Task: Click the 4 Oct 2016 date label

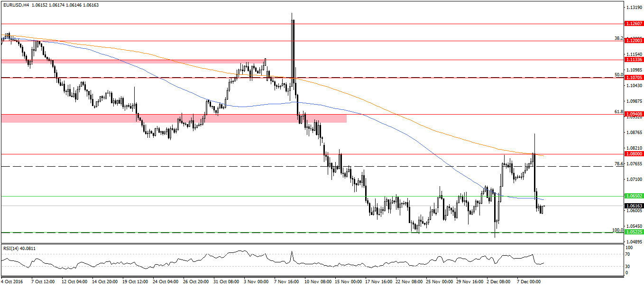Action: 13,281
